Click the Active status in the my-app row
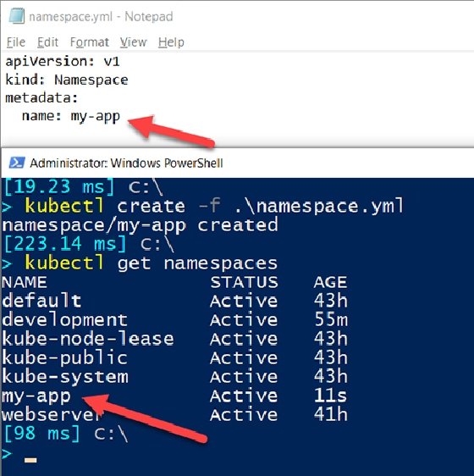This screenshot has width=474, height=476. pos(244,396)
